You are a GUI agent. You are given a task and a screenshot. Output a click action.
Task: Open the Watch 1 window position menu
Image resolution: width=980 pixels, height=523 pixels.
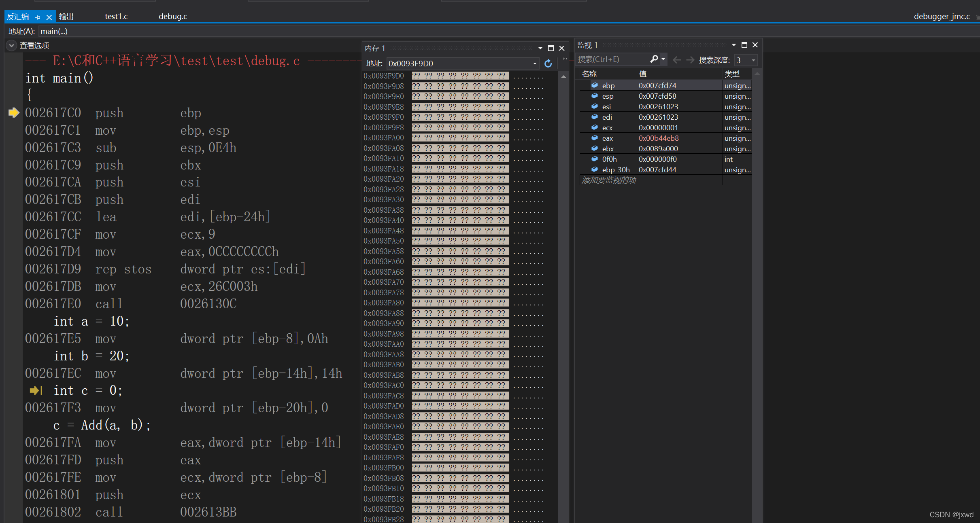(733, 45)
